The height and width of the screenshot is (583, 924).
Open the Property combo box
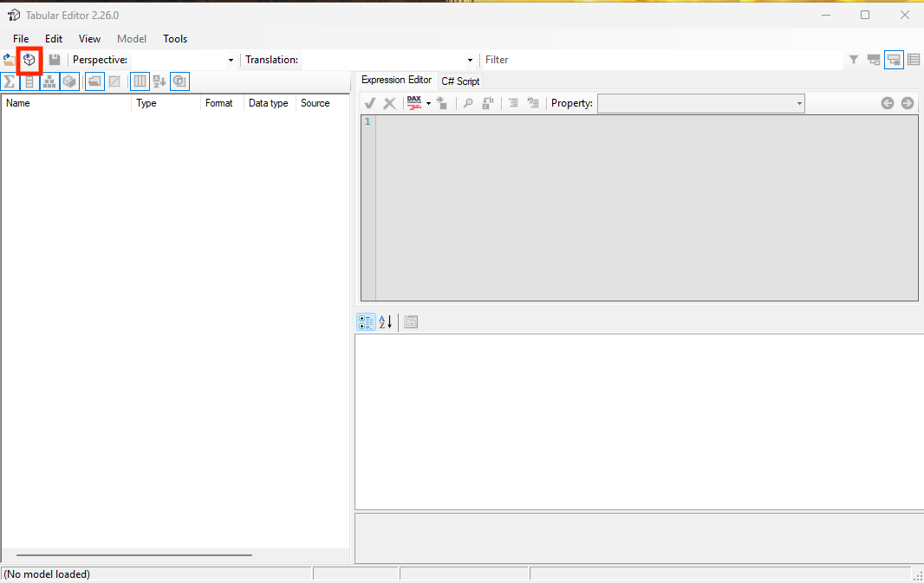pos(799,104)
